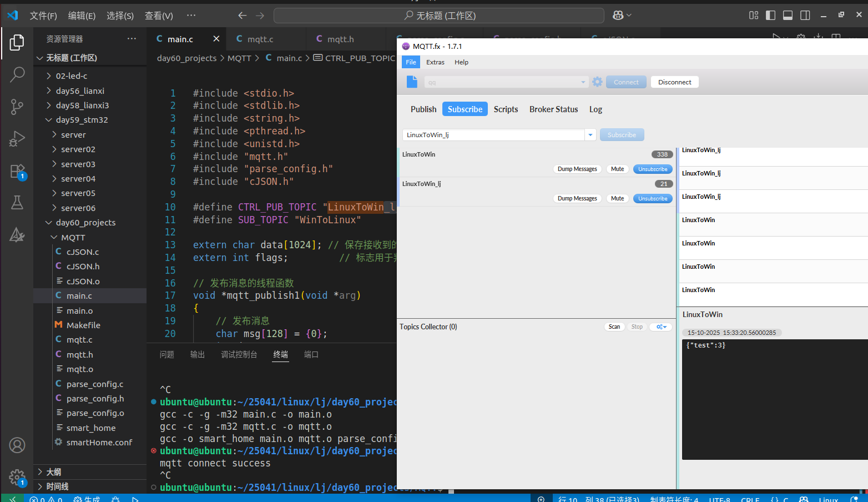Screen dimensions: 868x502
Task: Open the Source Control view
Action: coord(17,107)
